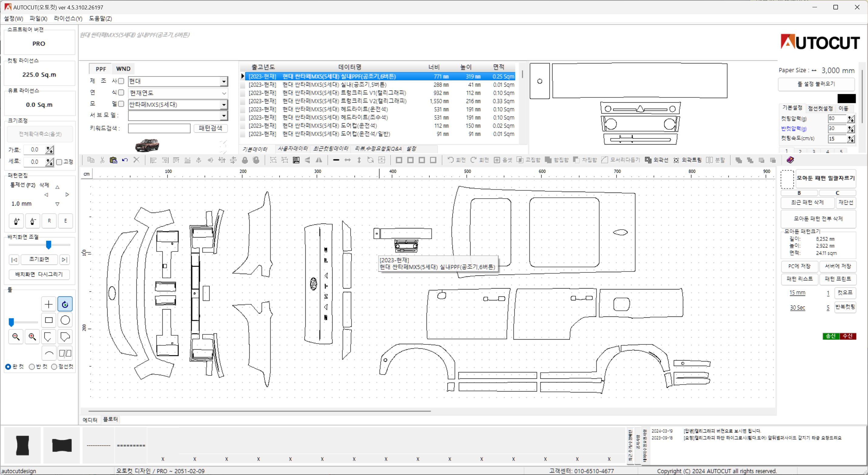The image size is (868, 475).
Task: Select the 완컷 radio button
Action: tap(8, 367)
